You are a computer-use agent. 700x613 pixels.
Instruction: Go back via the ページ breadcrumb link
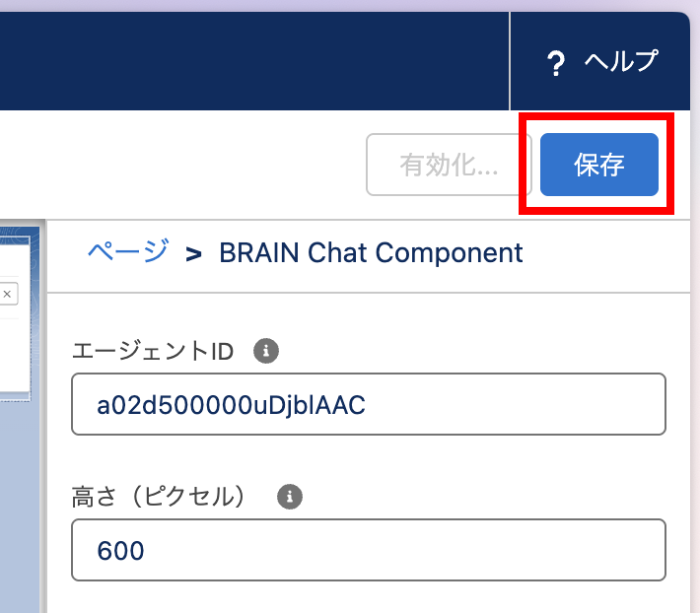[x=128, y=252]
